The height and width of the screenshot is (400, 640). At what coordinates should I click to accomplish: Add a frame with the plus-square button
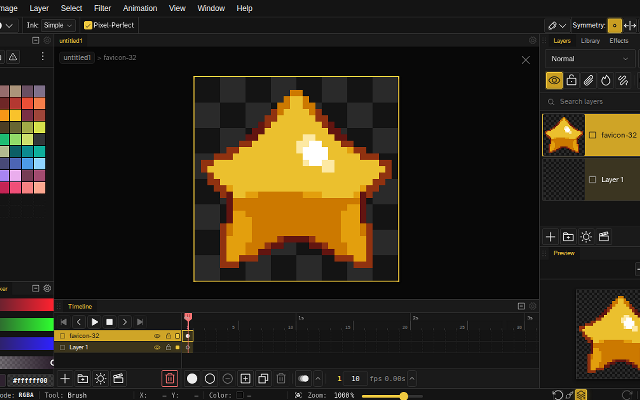245,379
